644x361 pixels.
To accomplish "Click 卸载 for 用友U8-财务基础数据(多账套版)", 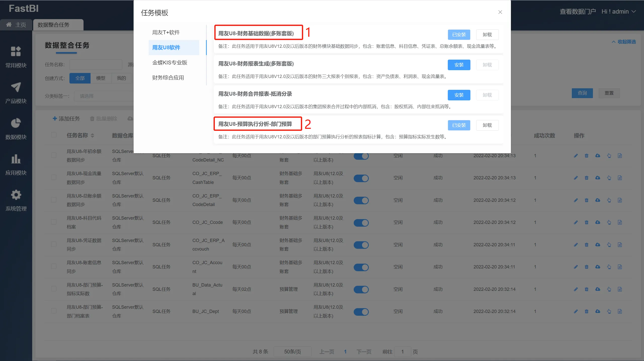I will click(x=487, y=35).
